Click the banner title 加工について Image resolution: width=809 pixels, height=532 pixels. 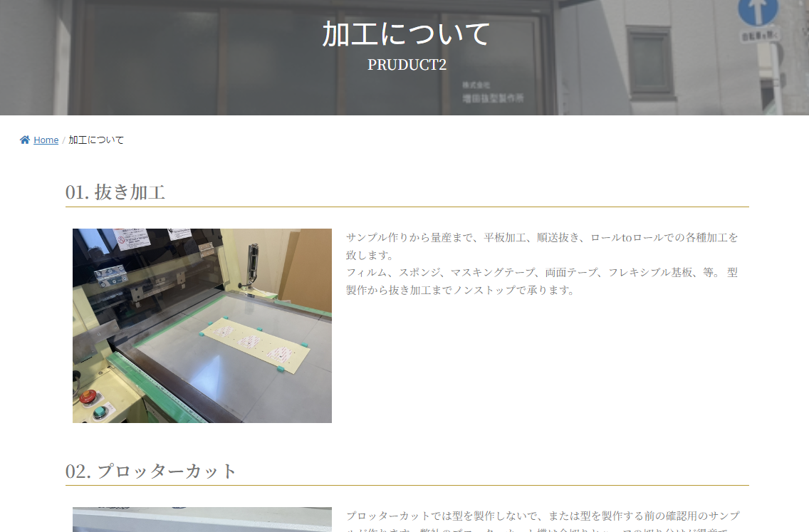pyautogui.click(x=406, y=34)
